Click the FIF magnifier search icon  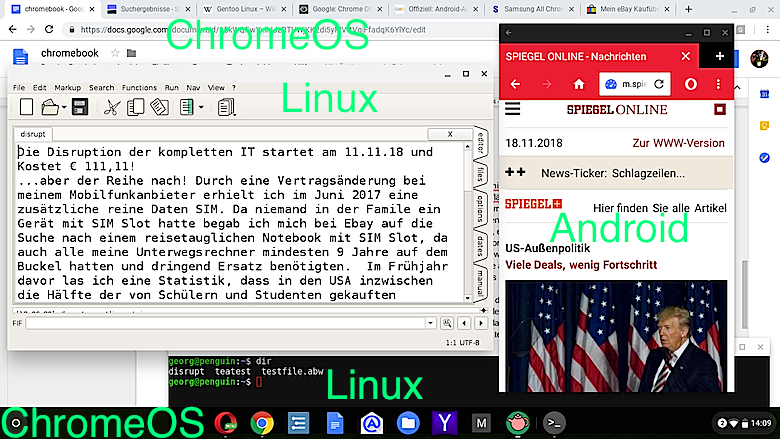click(447, 323)
